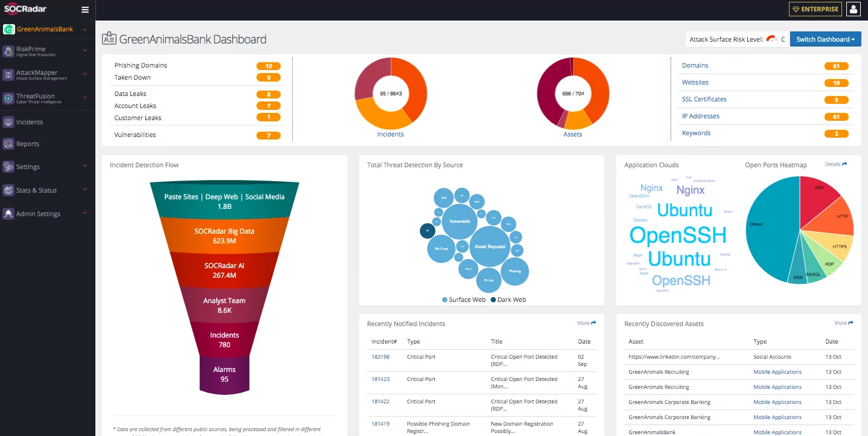Select ThreatFusion in the sidebar
This screenshot has height=436, width=868.
pos(36,96)
